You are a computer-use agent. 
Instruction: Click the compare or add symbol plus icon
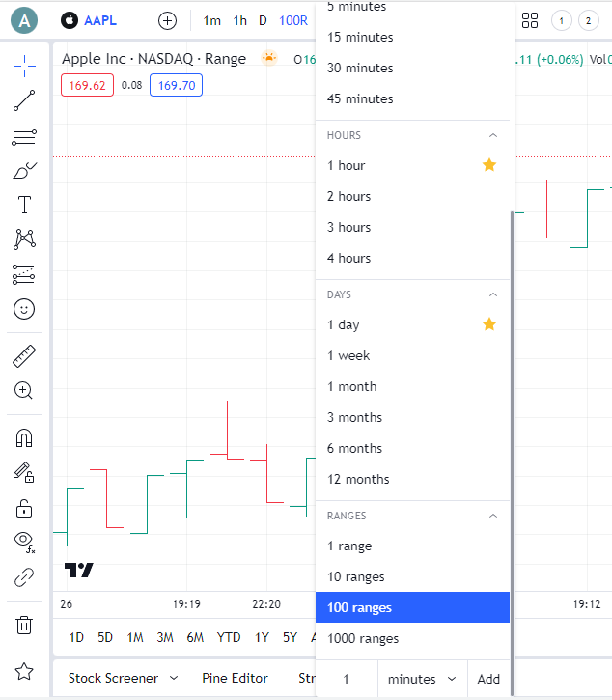click(x=167, y=20)
